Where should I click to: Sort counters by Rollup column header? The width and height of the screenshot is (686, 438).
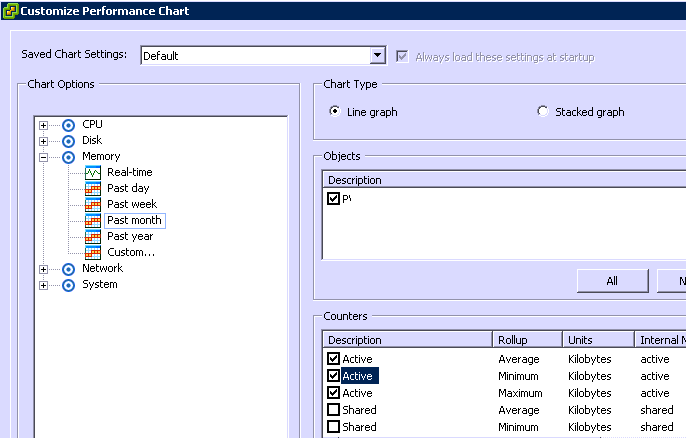pyautogui.click(x=526, y=340)
